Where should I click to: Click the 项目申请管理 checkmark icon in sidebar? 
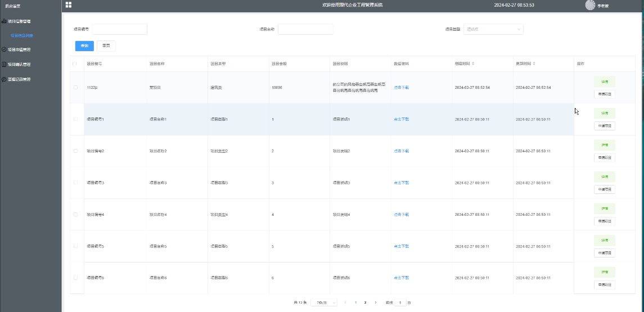(4, 49)
